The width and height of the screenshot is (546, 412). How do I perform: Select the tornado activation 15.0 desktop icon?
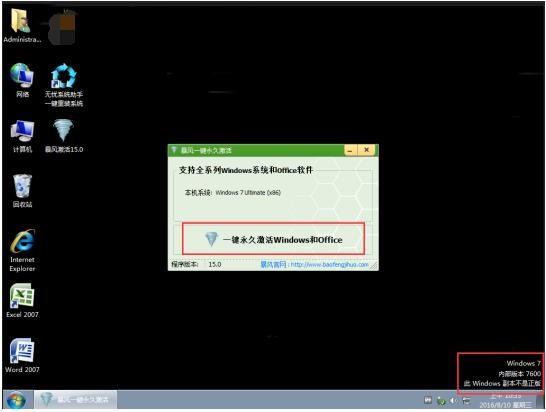click(64, 136)
